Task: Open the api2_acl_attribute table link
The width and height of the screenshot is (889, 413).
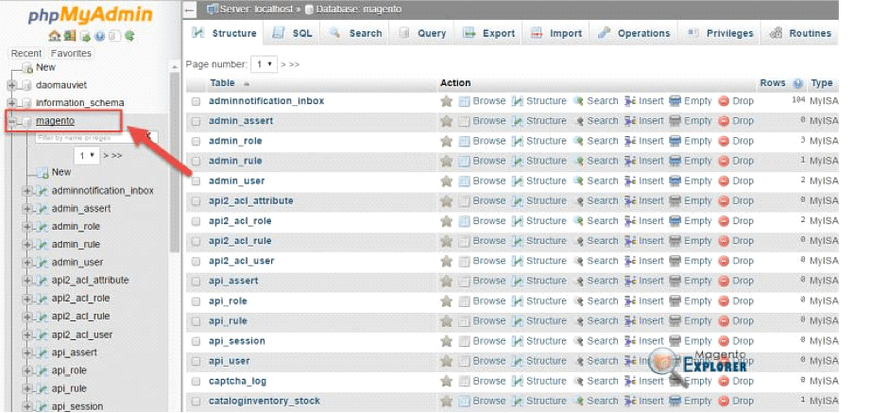Action: (x=251, y=201)
